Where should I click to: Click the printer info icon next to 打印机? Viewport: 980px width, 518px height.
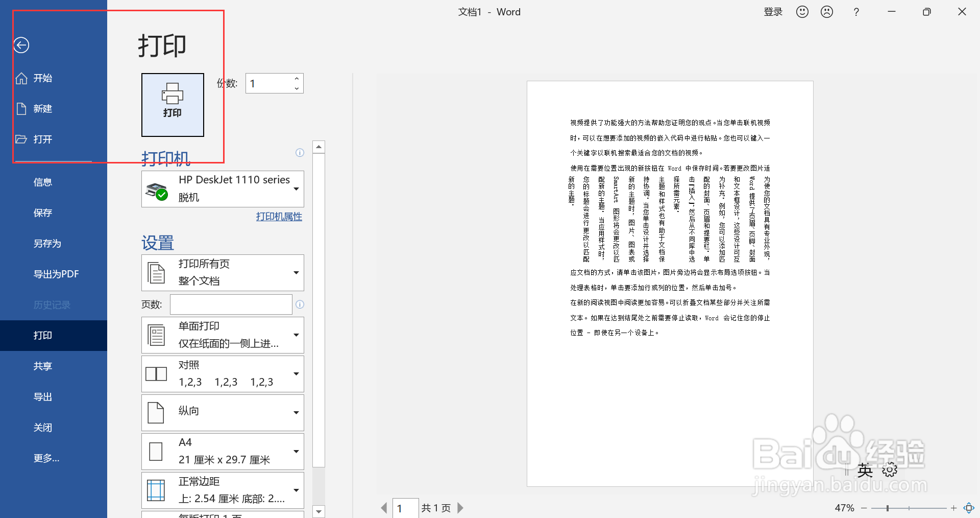click(300, 153)
